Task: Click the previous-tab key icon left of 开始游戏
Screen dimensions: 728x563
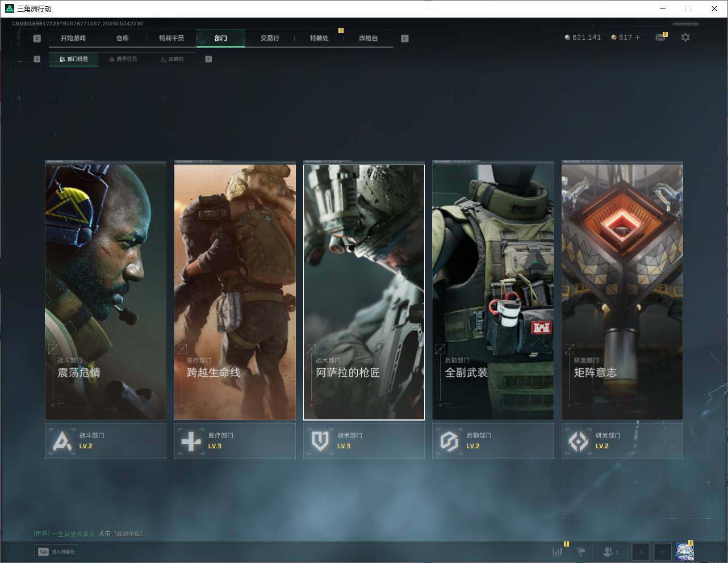Action: coord(37,39)
